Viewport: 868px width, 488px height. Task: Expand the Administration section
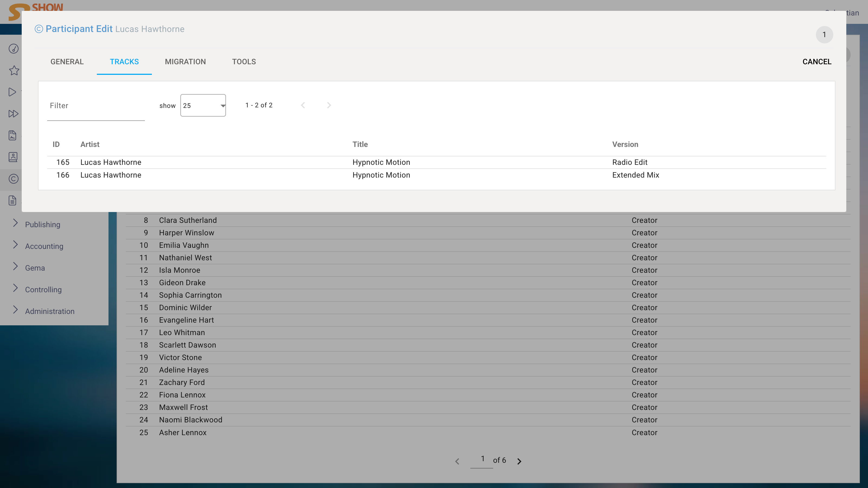50,311
